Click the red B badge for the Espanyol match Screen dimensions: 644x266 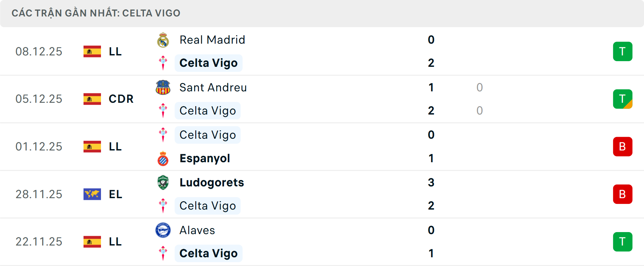[623, 146]
